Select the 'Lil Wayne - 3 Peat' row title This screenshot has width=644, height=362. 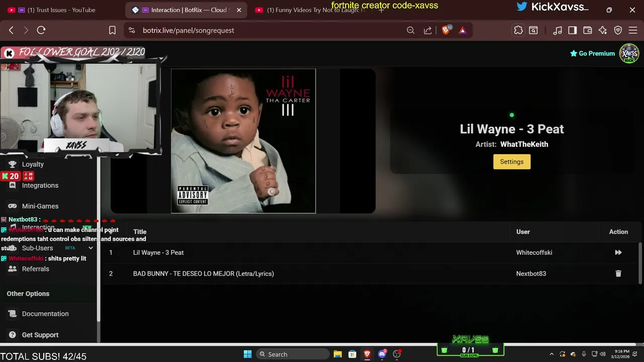(x=158, y=252)
